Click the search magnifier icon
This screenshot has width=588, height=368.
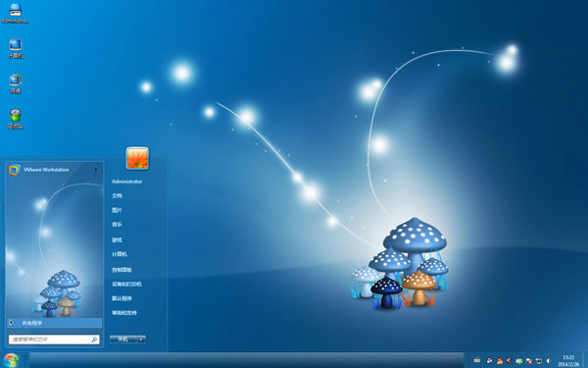pyautogui.click(x=94, y=340)
